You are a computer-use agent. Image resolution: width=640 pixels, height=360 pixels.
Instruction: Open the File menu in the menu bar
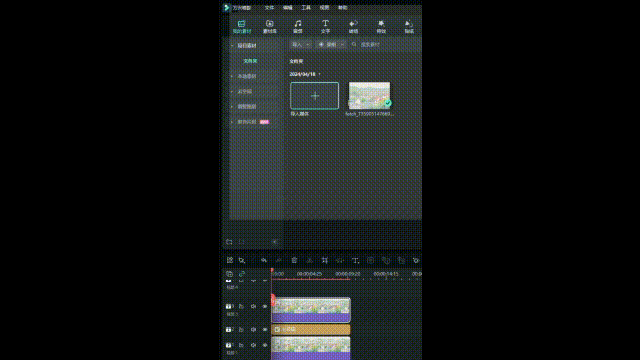pyautogui.click(x=269, y=8)
